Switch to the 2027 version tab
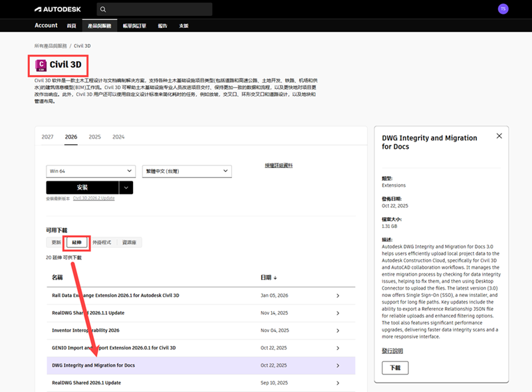532x392 pixels. [47, 137]
